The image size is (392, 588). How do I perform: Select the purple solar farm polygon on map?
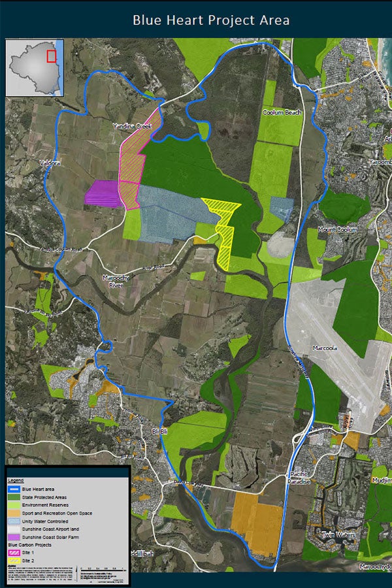(x=102, y=193)
